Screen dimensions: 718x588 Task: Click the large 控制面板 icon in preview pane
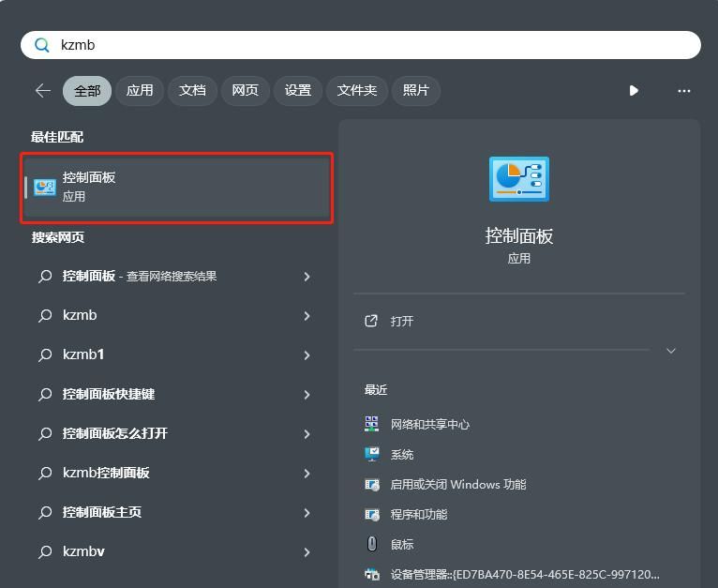[518, 179]
